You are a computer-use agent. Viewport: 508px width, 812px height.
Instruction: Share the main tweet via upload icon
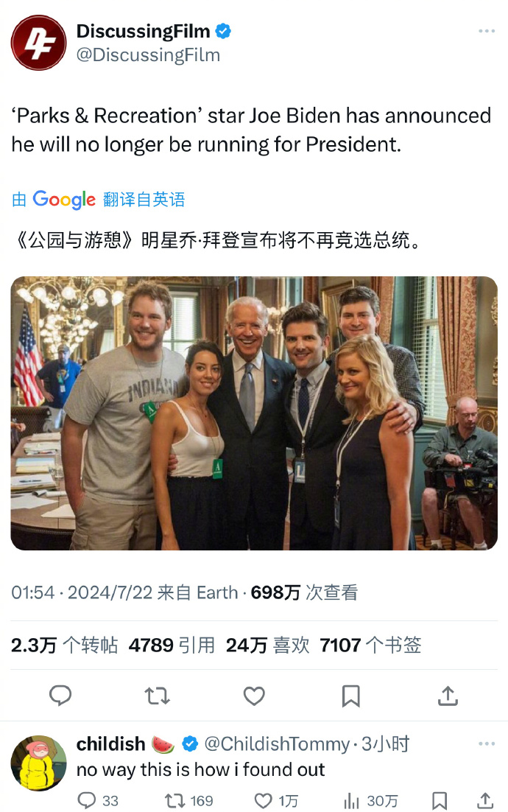click(x=448, y=696)
